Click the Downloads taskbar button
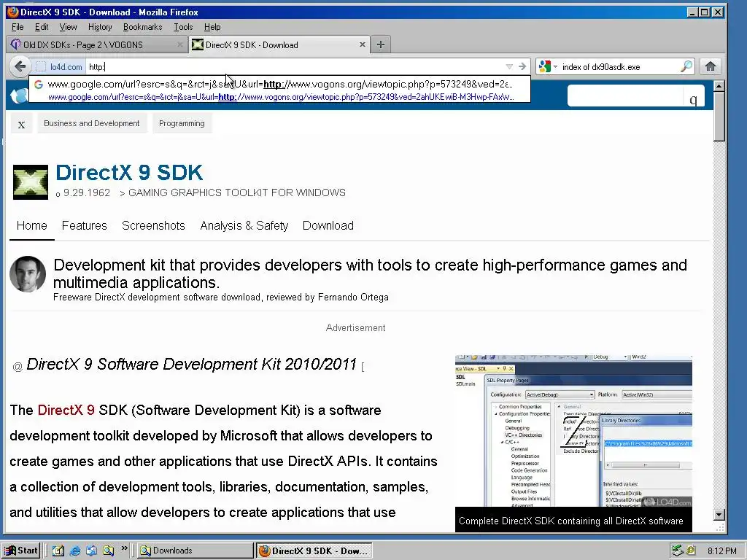 tap(196, 551)
